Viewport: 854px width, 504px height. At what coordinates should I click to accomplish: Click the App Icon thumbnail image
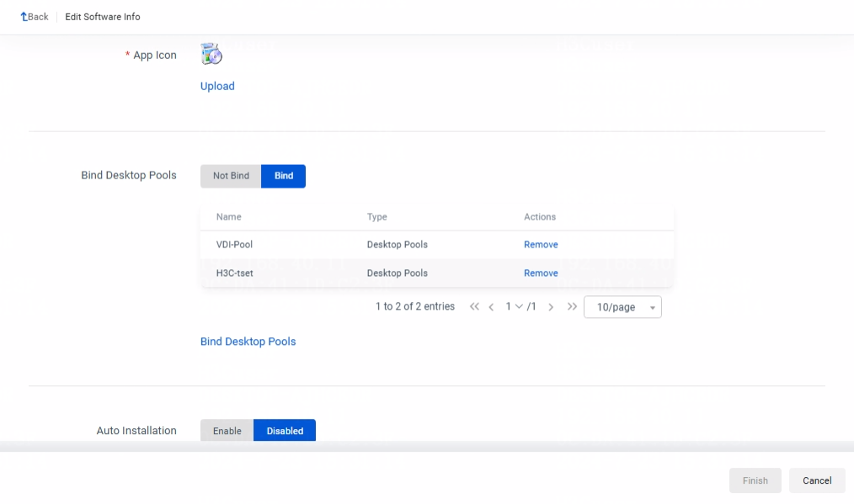(211, 55)
